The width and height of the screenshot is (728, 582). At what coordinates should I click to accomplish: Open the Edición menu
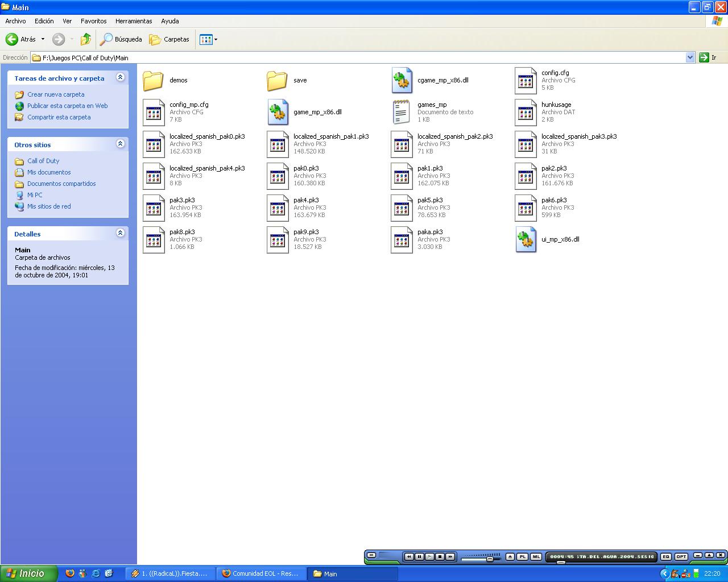(x=44, y=21)
